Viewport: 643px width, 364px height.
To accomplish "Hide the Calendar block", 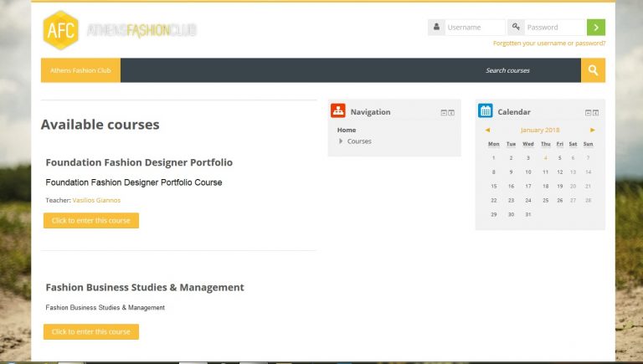I will click(x=588, y=112).
